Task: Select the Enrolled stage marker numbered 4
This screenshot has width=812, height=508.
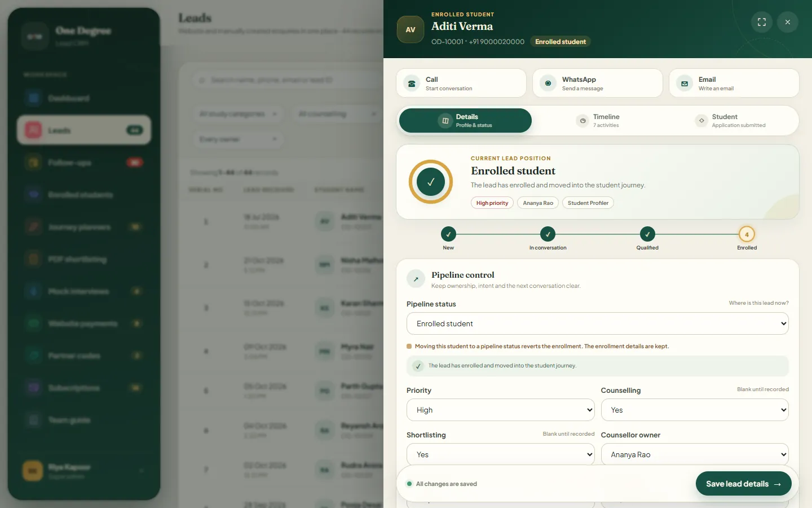Action: coord(747,234)
